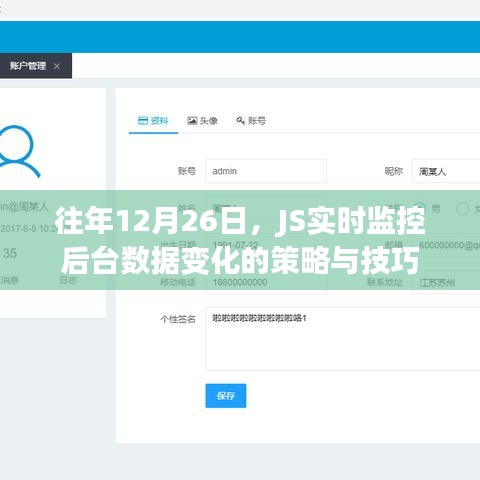Click the 账号 field containing admin

pos(266,171)
